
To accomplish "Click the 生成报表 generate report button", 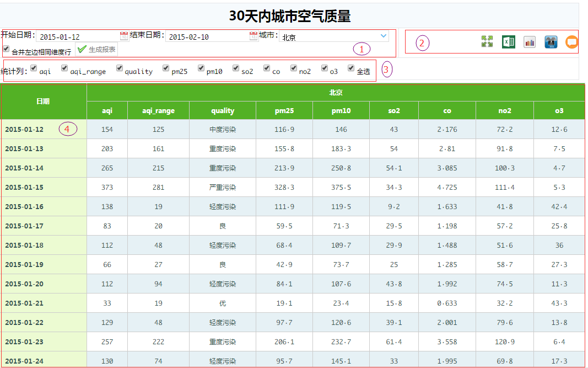I will click(x=96, y=50).
